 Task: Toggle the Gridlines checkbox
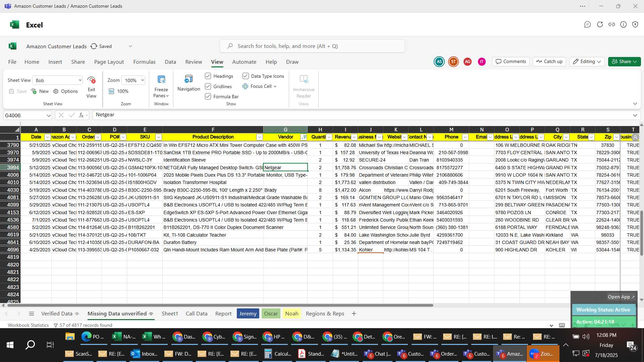click(208, 86)
